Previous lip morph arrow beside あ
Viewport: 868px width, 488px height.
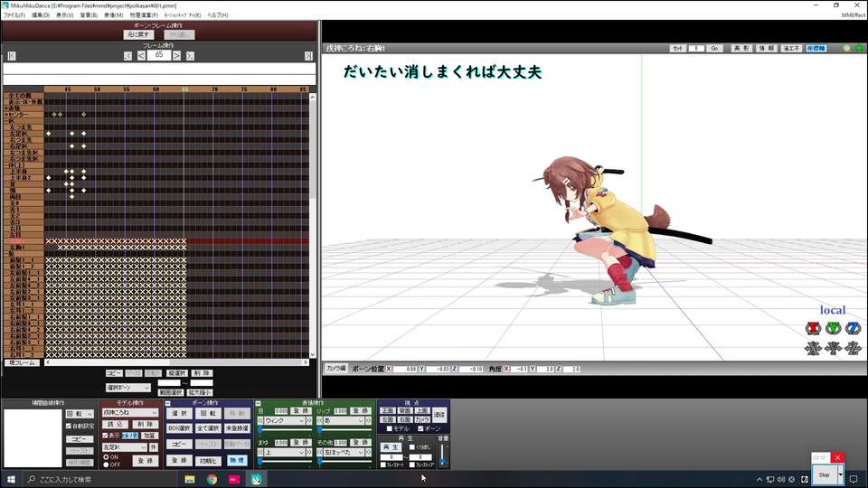pyautogui.click(x=319, y=421)
